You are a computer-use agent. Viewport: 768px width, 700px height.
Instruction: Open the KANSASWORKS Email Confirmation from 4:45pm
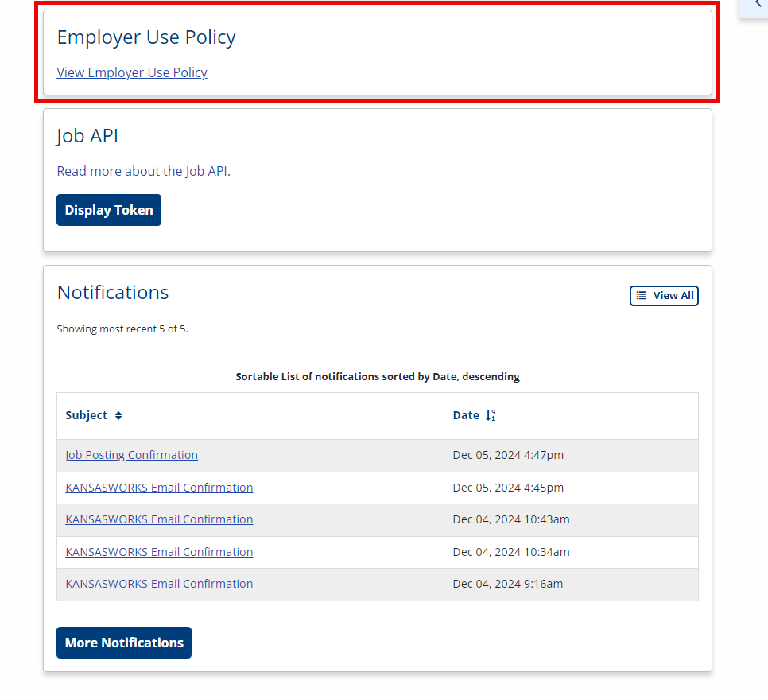tap(159, 488)
